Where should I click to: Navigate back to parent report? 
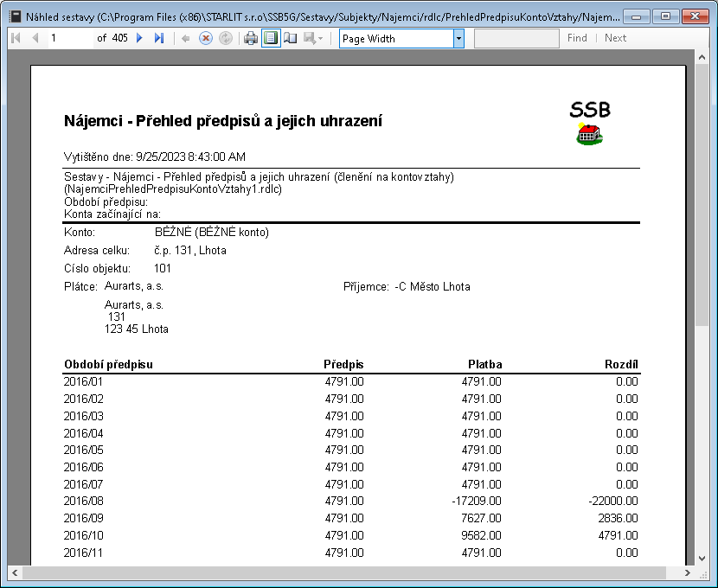(185, 38)
